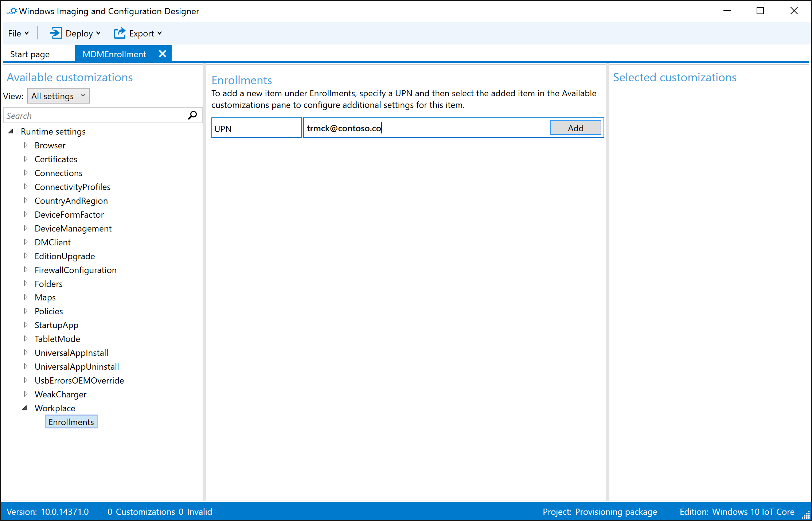Select the ConnectivityProfiles tree item
The image size is (812, 521).
tap(73, 187)
